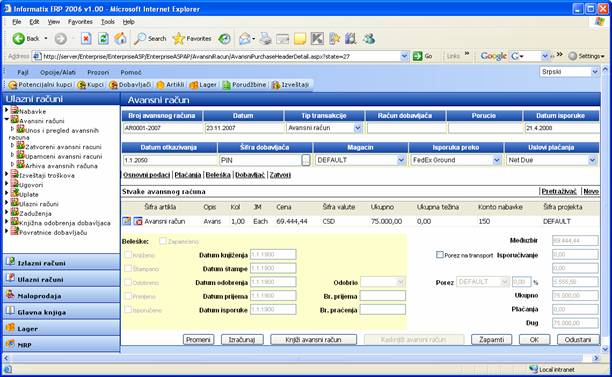This screenshot has width=612, height=377.
Task: Open the Lager toolbar shortcut
Action: (203, 85)
